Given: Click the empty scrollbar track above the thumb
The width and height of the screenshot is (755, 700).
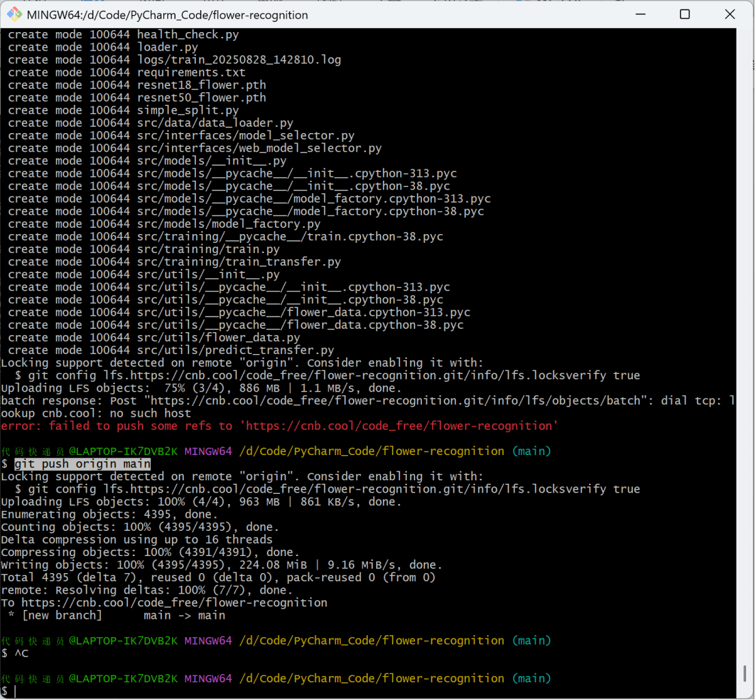Looking at the screenshot, I should tap(745, 341).
